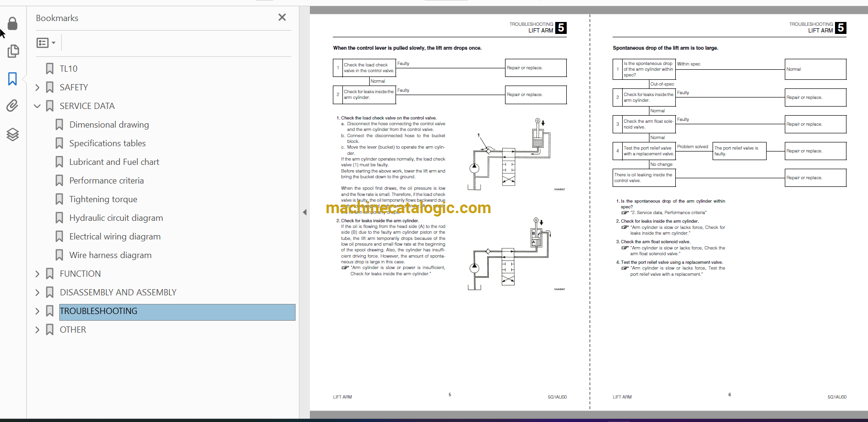Click bookmark icon beside DISASSEMBLY AND ASSEMBLY
Image resolution: width=868 pixels, height=422 pixels.
coord(50,292)
